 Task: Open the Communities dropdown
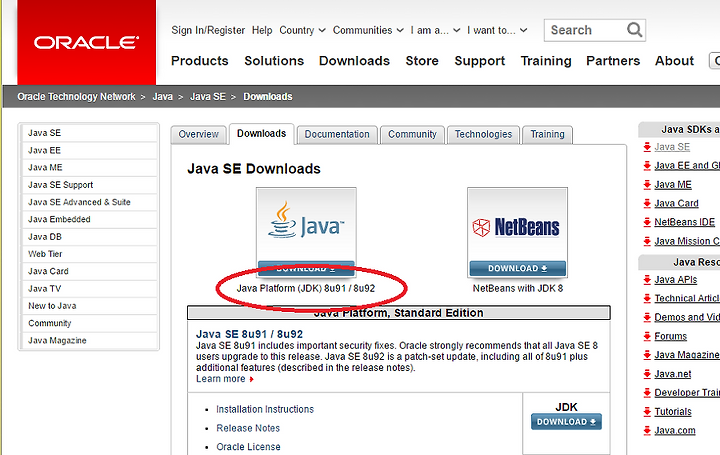coord(368,30)
